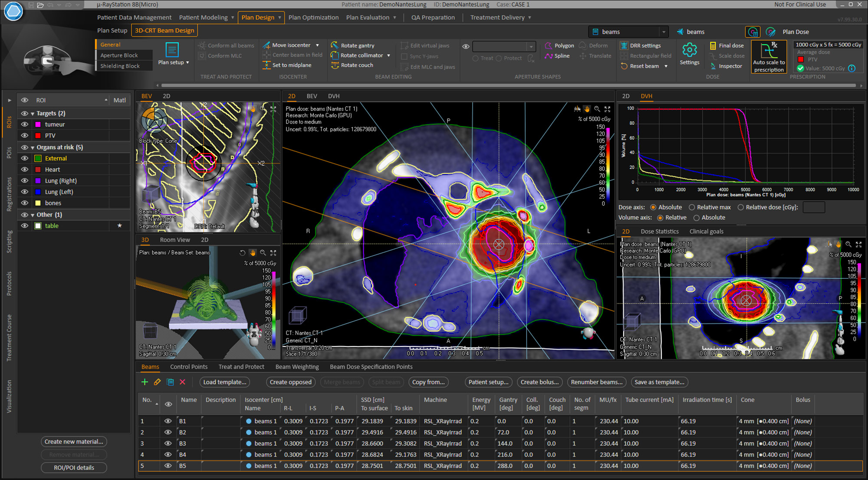This screenshot has height=480, width=868.
Task: Click Auto scale to prescription
Action: point(769,57)
